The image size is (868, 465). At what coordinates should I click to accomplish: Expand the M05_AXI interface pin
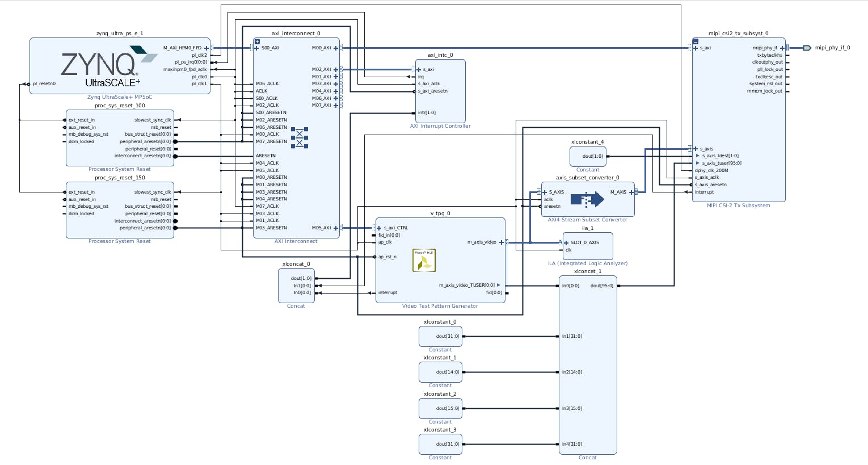[336, 228]
